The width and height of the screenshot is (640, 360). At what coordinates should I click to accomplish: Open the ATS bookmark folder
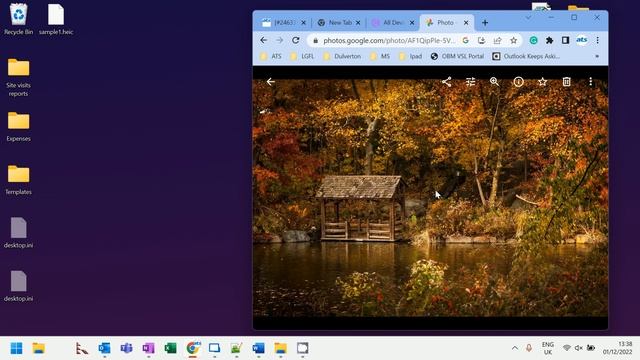(x=271, y=56)
